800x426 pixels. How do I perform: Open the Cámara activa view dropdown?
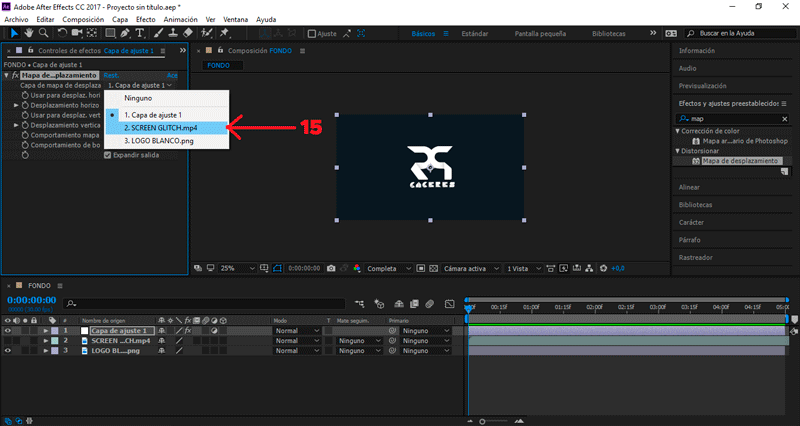471,268
